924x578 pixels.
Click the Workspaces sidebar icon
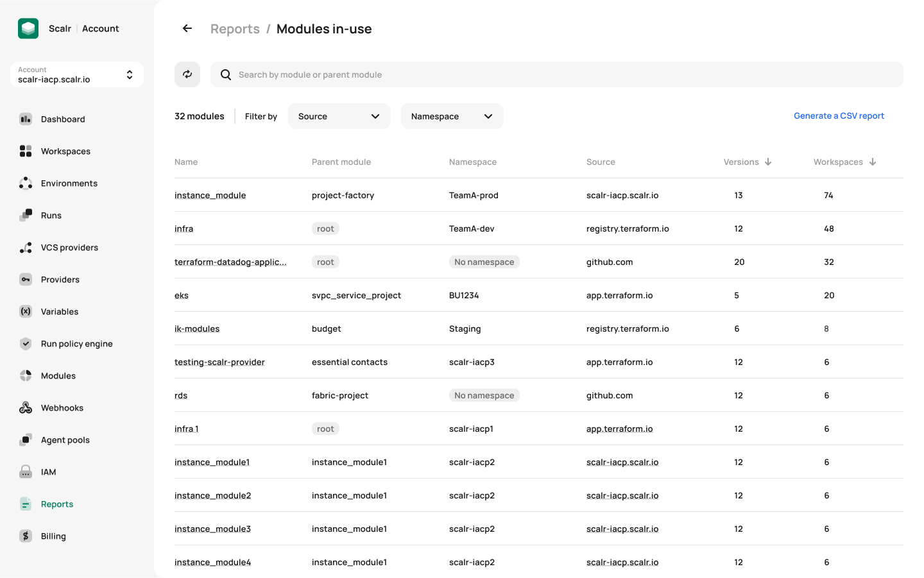26,151
